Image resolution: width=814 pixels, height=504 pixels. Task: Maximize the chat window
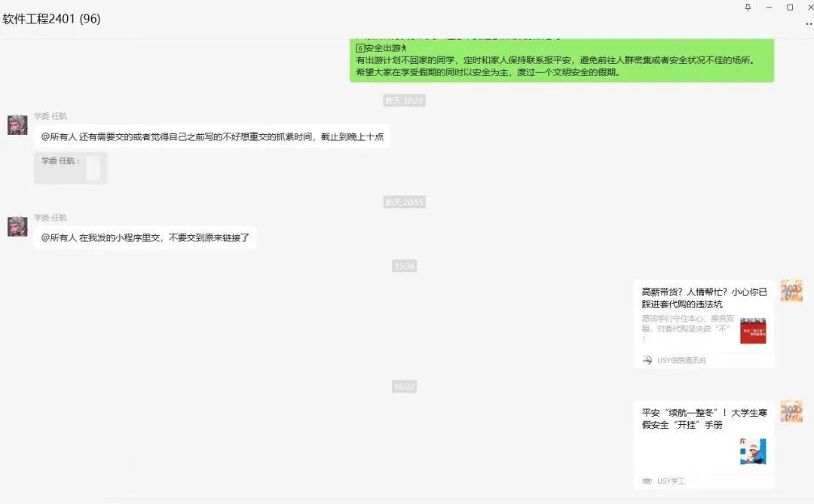790,8
